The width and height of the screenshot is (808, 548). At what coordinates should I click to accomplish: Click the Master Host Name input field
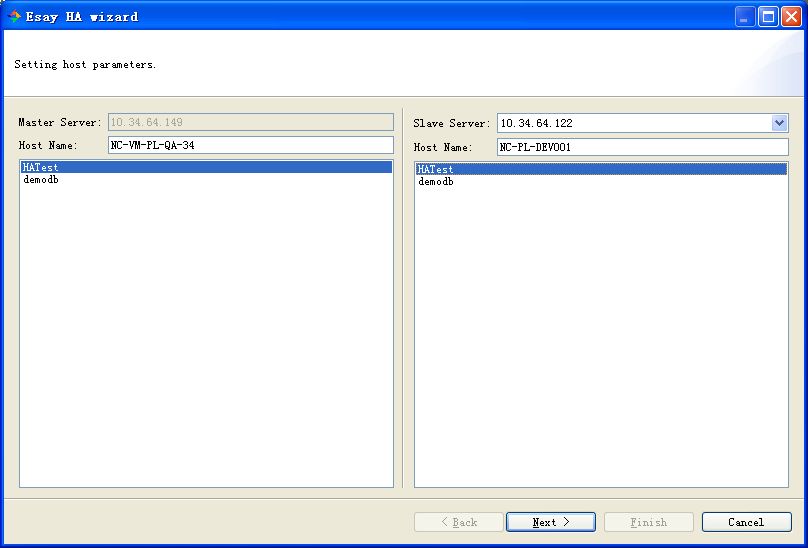click(x=250, y=145)
